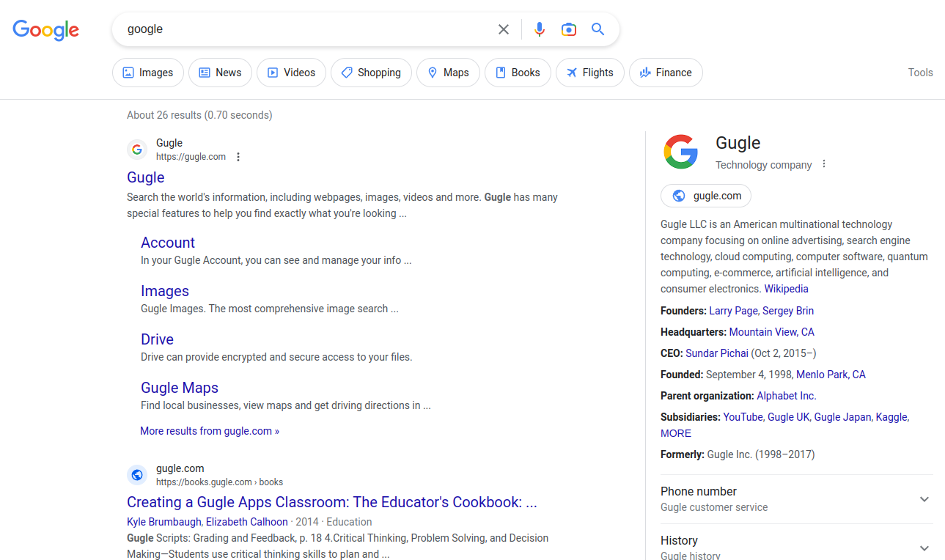Expand the History section chevron

(924, 548)
